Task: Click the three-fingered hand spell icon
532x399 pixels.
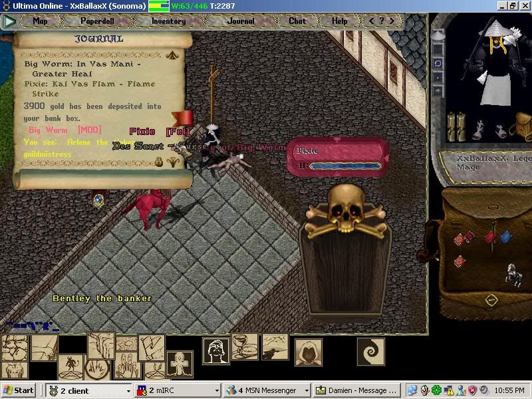Action: (128, 366)
